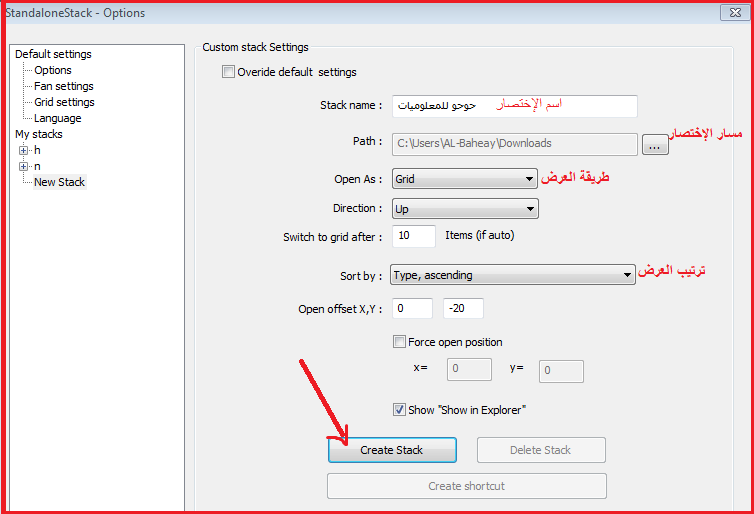Click the Create shortcut button
This screenshot has height=514, width=754.
pyautogui.click(x=466, y=486)
